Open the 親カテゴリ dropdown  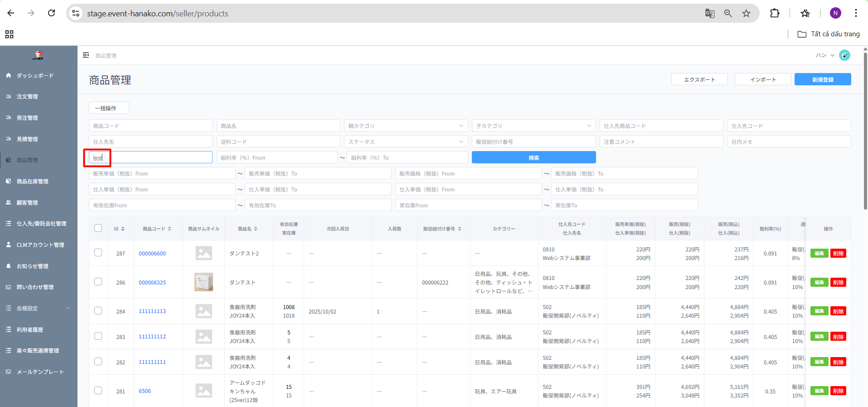click(406, 126)
